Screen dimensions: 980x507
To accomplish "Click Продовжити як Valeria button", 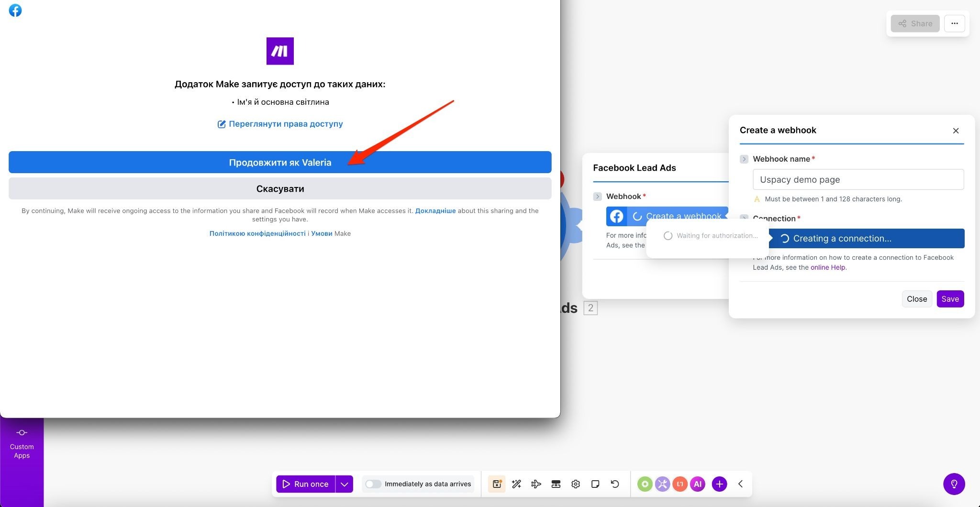I will click(x=280, y=163).
